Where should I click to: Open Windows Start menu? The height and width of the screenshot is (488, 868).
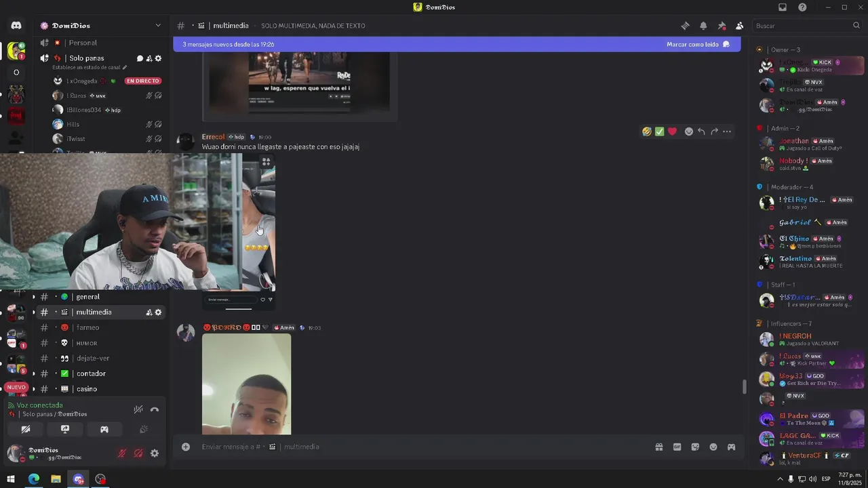pyautogui.click(x=11, y=479)
